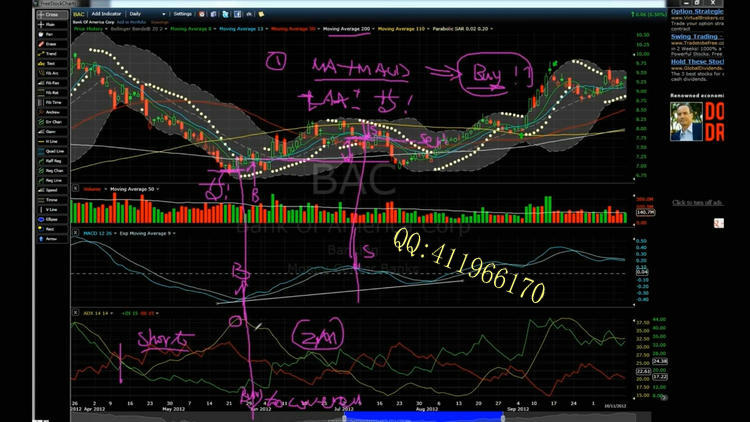Viewport: 750px width, 422px height.
Task: Click the Add Indicator button
Action: [x=106, y=14]
